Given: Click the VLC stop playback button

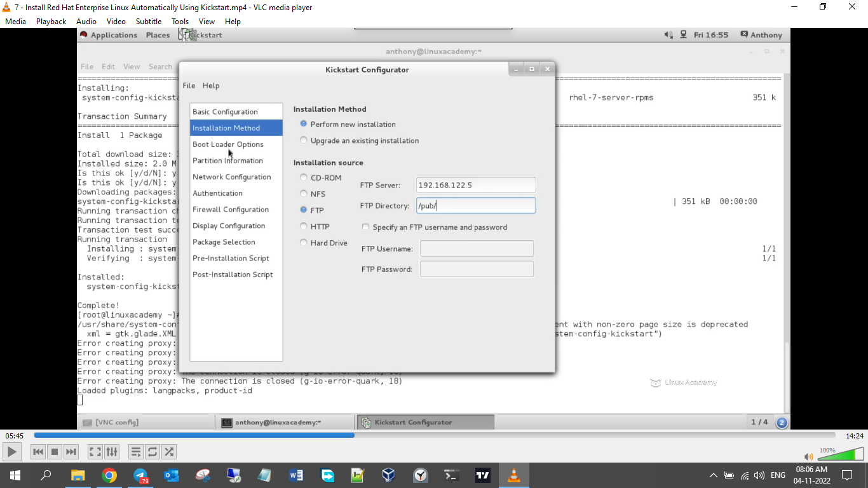Looking at the screenshot, I should [x=55, y=452].
